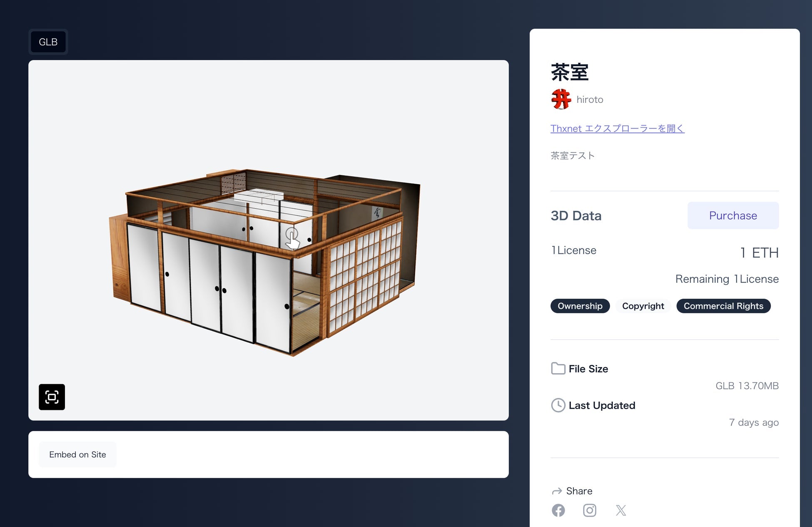Click the Facebook share icon
The height and width of the screenshot is (527, 812).
tap(558, 510)
